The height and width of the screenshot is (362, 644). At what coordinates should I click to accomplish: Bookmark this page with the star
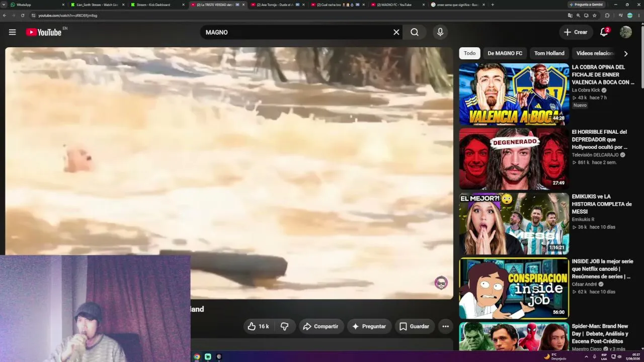595,16
